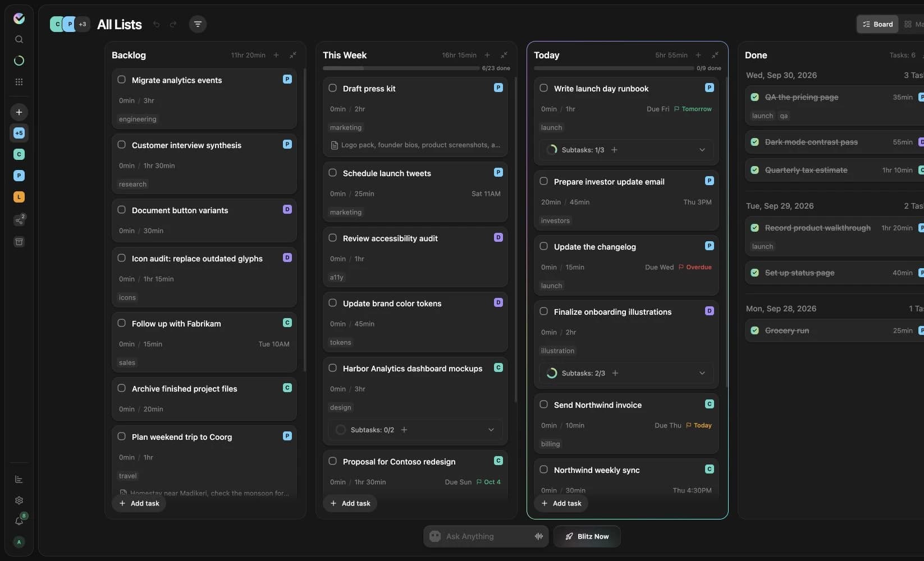
Task: Expand subtasks chevron on Harbor Analytics dashboard mockups
Action: pos(491,430)
